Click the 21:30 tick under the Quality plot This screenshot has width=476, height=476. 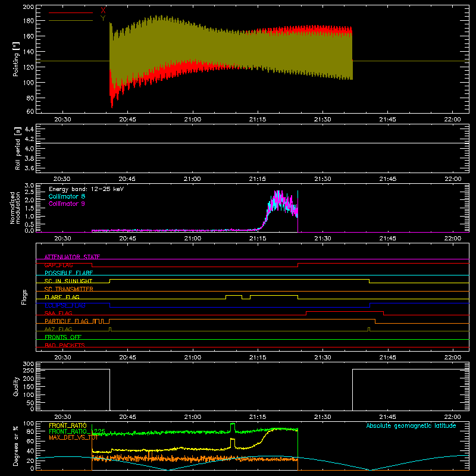(x=322, y=417)
